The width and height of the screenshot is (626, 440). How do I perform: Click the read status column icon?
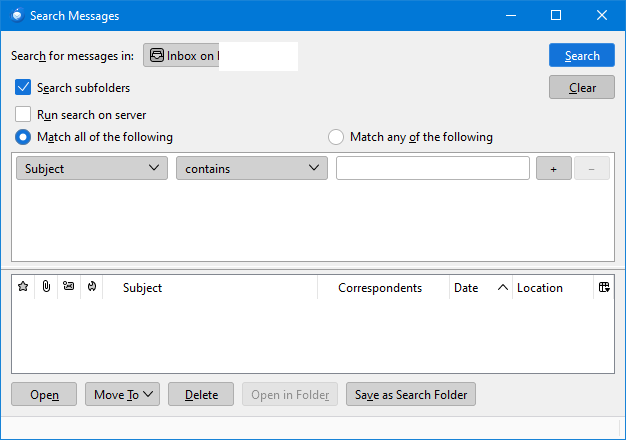pyautogui.click(x=69, y=287)
